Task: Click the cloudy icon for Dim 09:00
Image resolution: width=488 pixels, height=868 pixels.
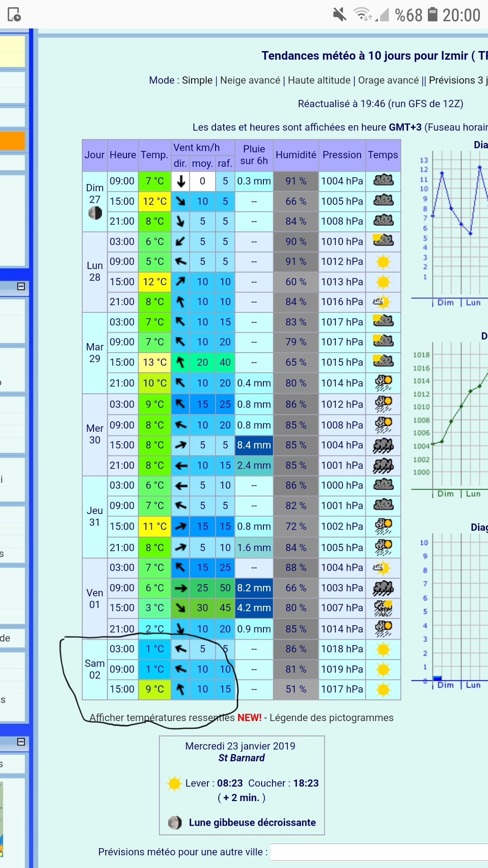Action: [x=383, y=181]
